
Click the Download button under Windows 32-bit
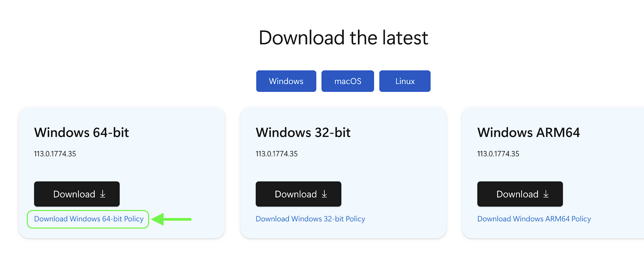tap(298, 194)
